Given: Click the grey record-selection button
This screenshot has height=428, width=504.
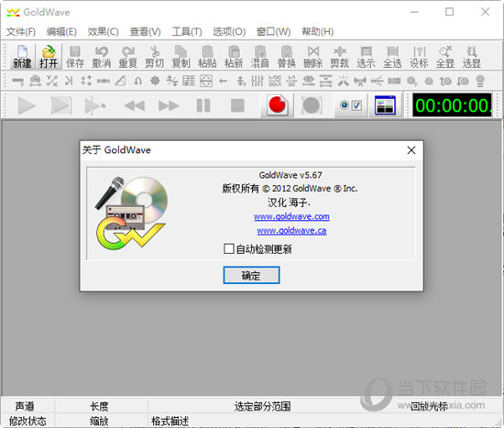Looking at the screenshot, I should pyautogui.click(x=312, y=105).
